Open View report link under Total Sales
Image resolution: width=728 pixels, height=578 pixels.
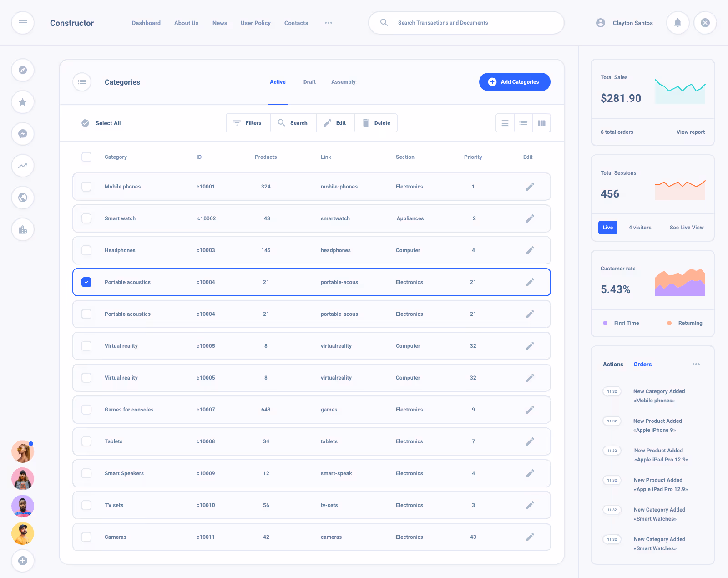coord(690,132)
